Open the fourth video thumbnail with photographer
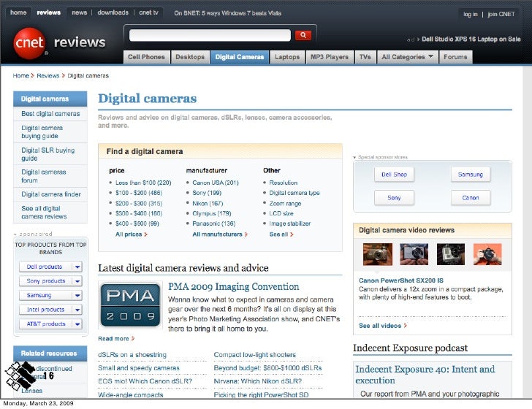 click(x=487, y=254)
